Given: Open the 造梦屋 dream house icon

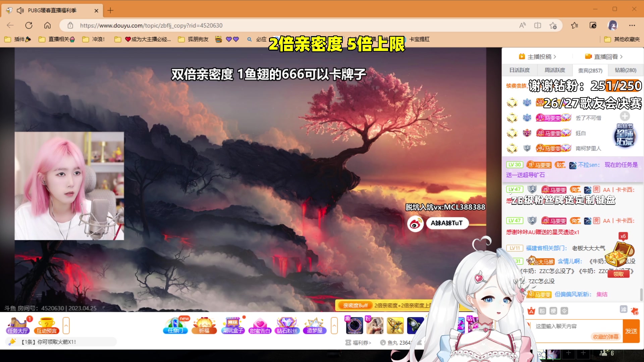Looking at the screenshot, I should 314,324.
